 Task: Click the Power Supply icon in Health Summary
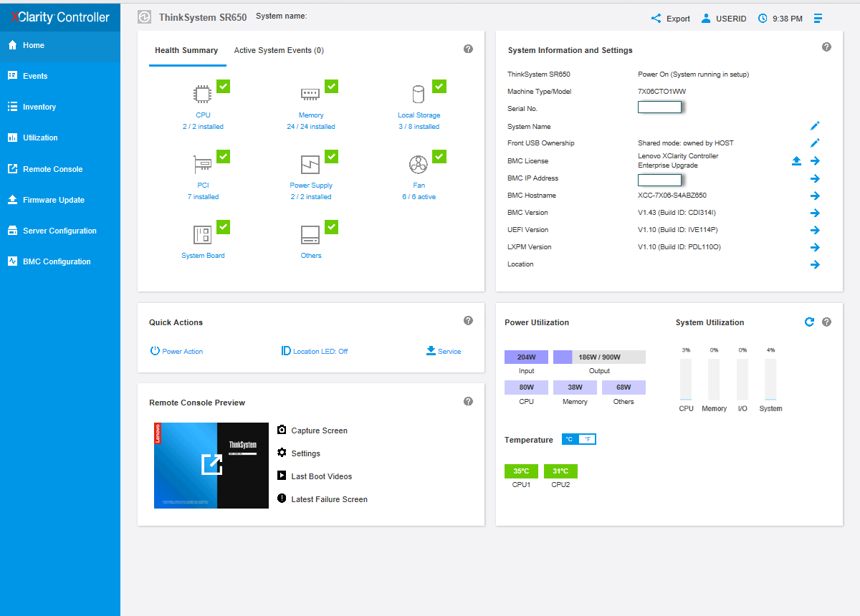pos(310,165)
